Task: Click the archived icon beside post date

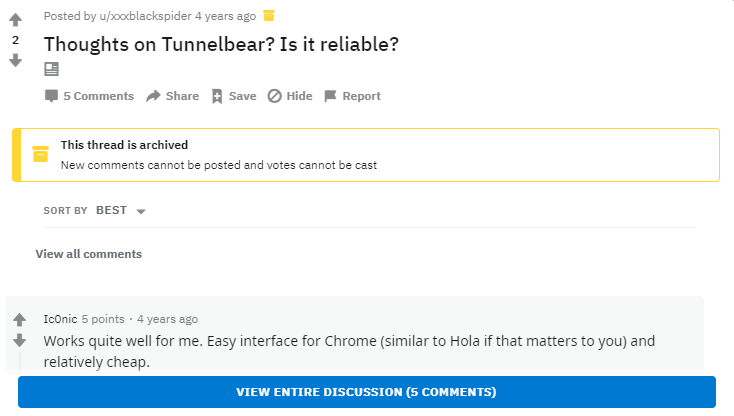Action: point(269,16)
